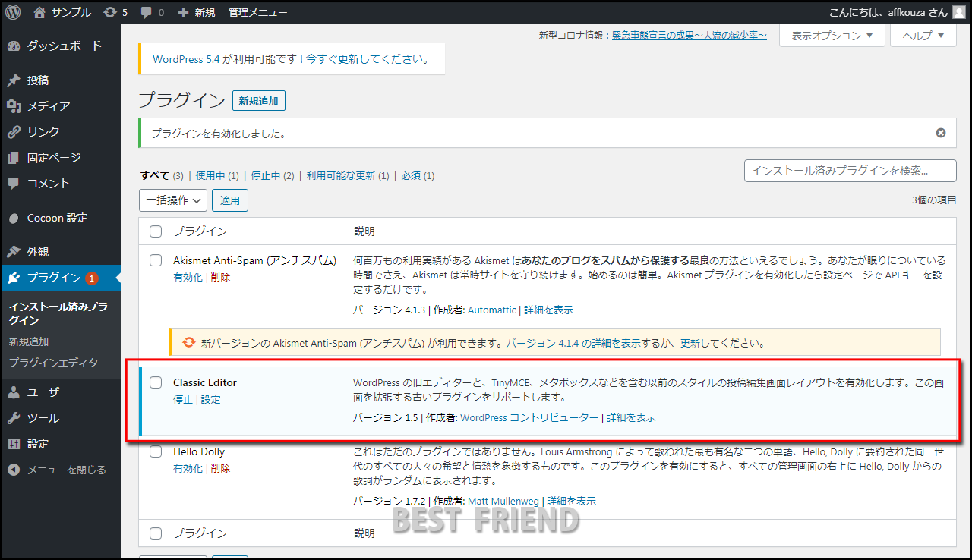The height and width of the screenshot is (560, 972).
Task: Dismiss the プラグインを有効化しました notice
Action: 941,133
